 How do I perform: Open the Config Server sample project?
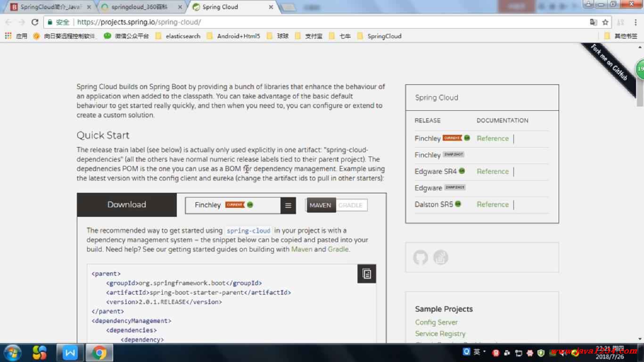(x=437, y=322)
